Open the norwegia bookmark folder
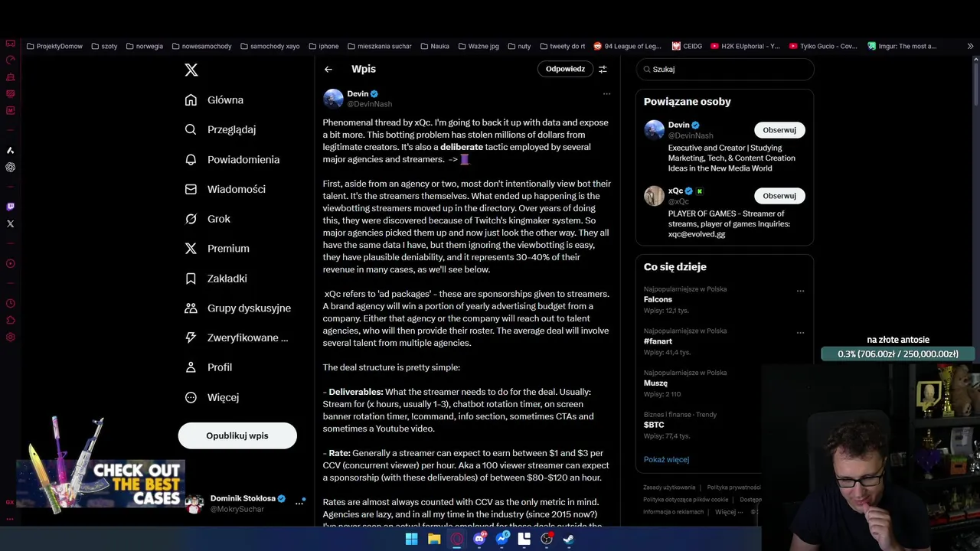 coord(144,46)
